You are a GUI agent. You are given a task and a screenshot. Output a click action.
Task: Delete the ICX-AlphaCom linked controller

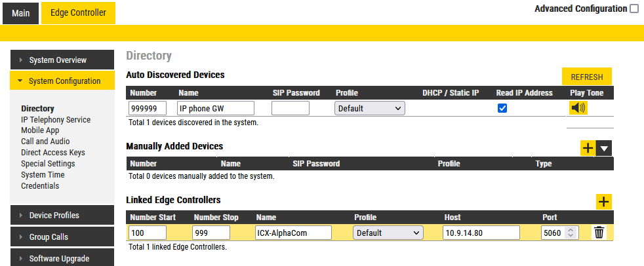tap(599, 233)
